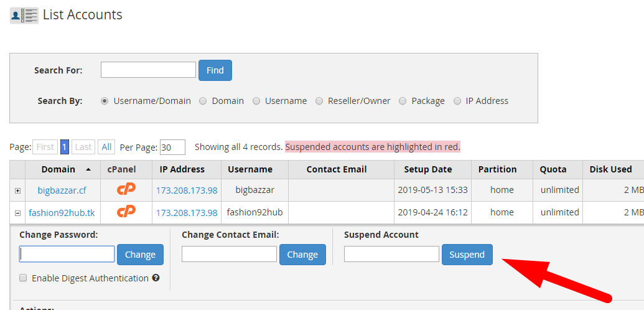Go to page 1 of results
The image size is (644, 310).
tap(64, 147)
